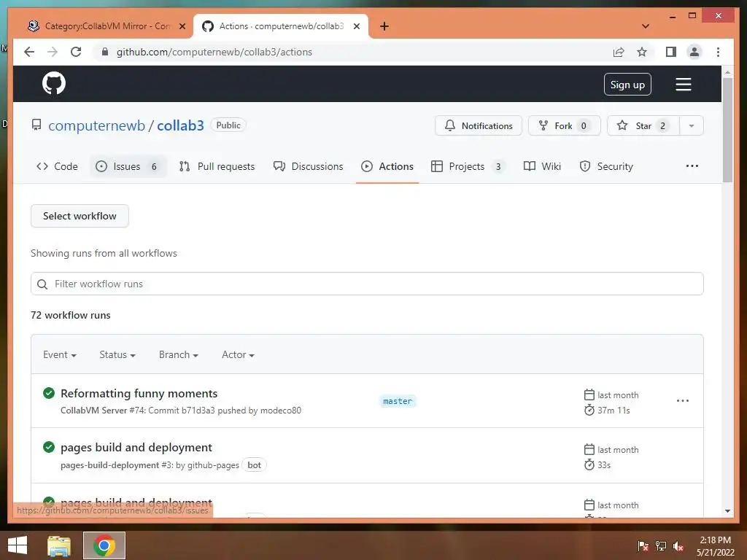The width and height of the screenshot is (747, 560).
Task: Open the Reformatting funny moments run
Action: [x=139, y=393]
